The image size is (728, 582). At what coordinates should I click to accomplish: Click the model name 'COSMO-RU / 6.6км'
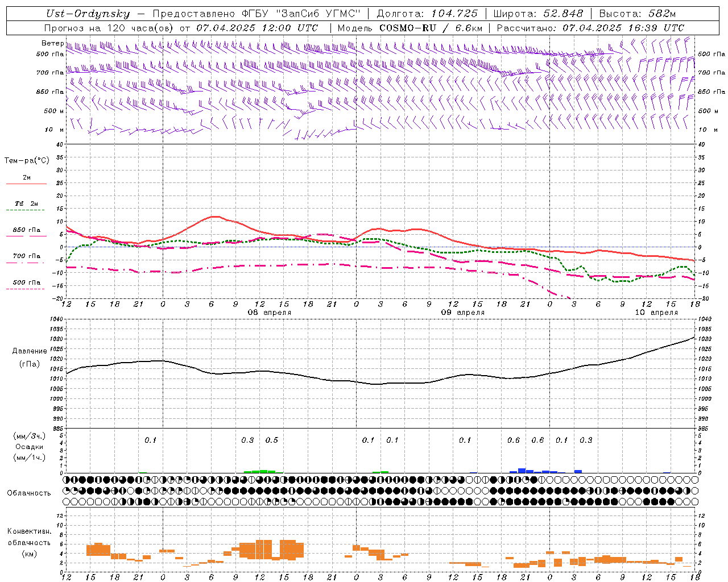click(431, 27)
